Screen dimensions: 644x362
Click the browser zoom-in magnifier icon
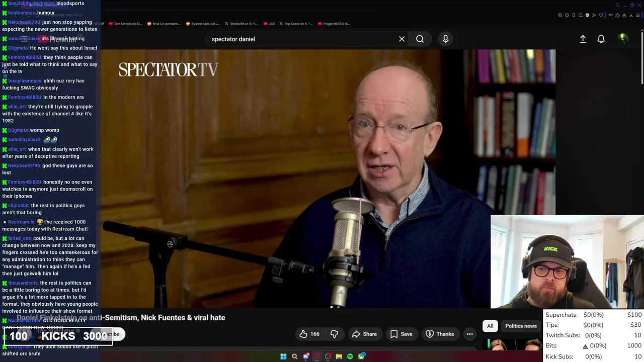tap(560, 15)
